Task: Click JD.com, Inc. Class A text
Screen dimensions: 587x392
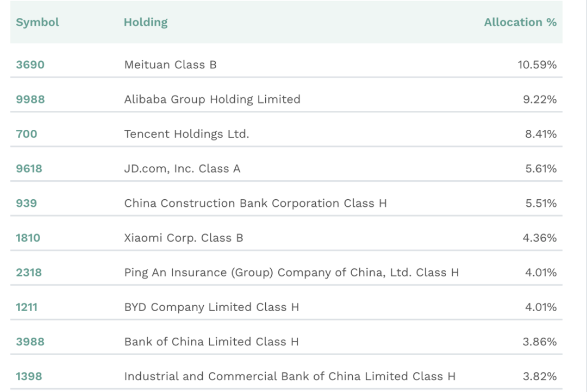Action: click(182, 169)
